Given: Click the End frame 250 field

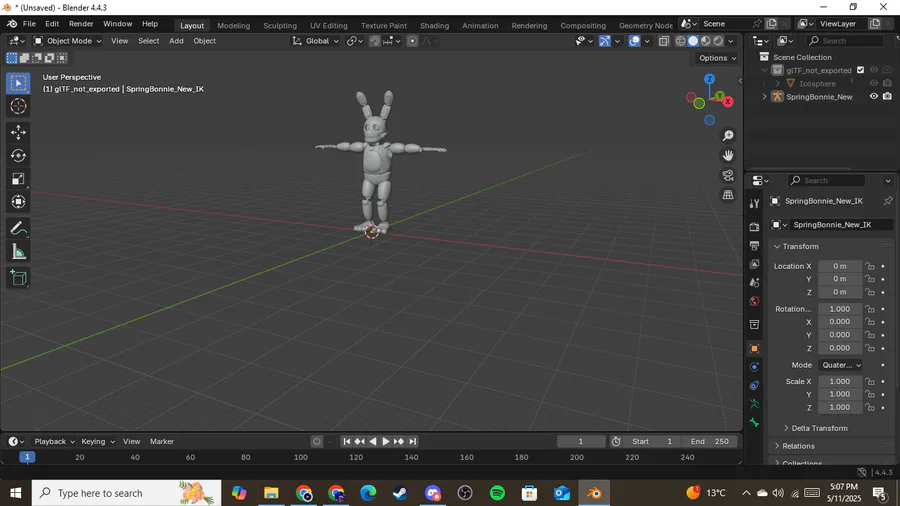Looking at the screenshot, I should point(709,441).
